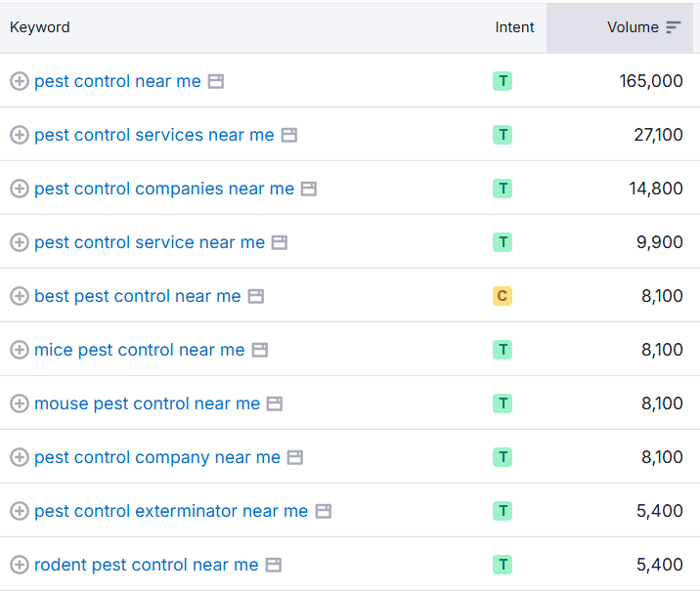This screenshot has width=700, height=593.
Task: Open keyword link 'pest control services near me'
Action: [154, 135]
